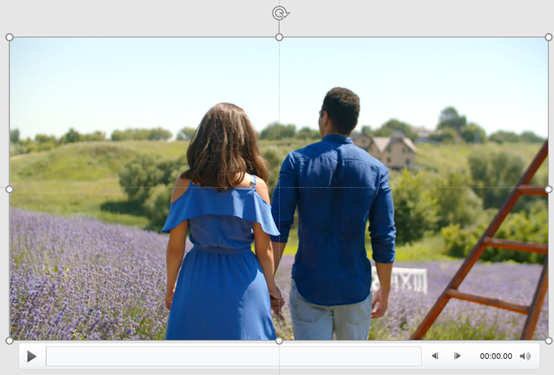Select the top-right corner resize handle
Image resolution: width=554 pixels, height=375 pixels.
coord(549,37)
